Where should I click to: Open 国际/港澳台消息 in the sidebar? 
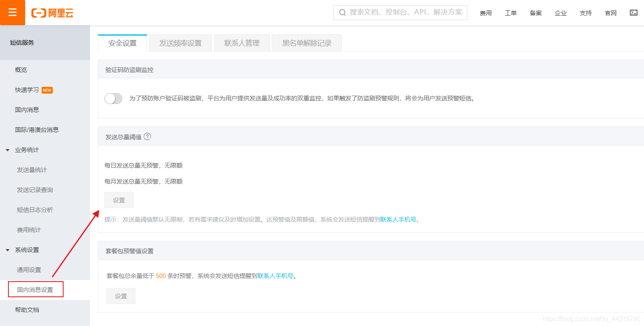point(37,130)
